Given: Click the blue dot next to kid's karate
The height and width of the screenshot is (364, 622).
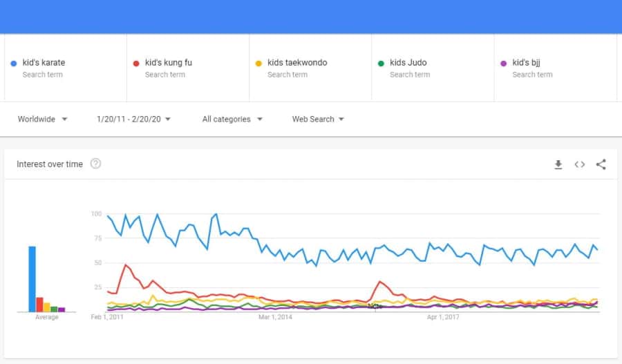Looking at the screenshot, I should 14,64.
